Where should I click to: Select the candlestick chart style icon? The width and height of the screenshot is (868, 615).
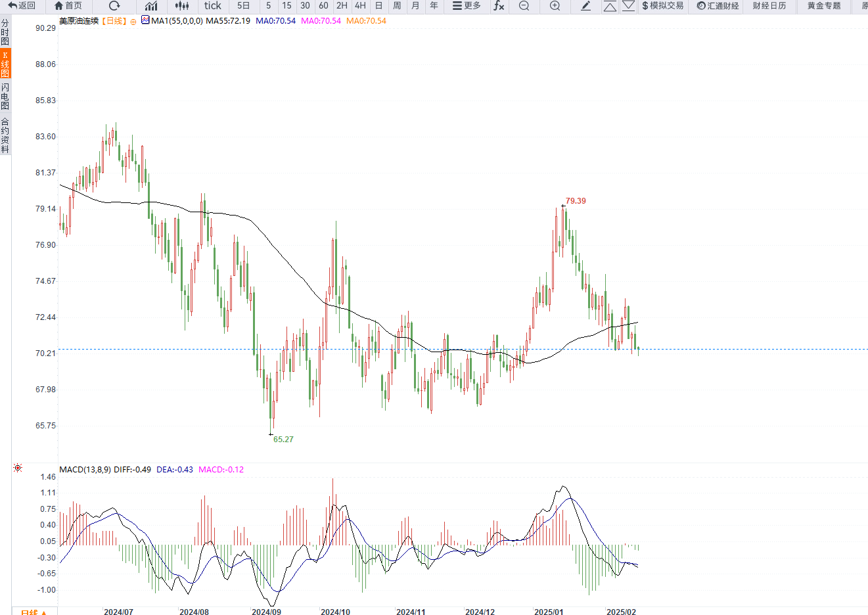(x=183, y=6)
